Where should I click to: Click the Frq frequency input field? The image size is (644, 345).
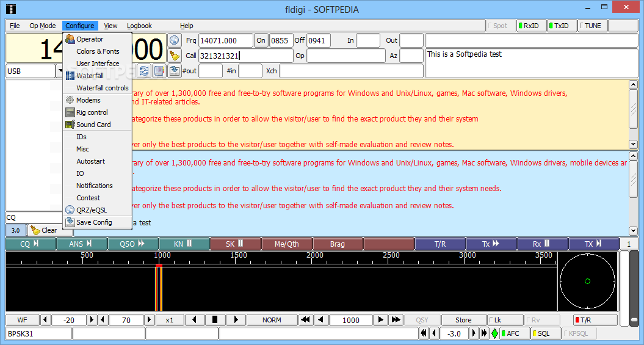tap(225, 40)
